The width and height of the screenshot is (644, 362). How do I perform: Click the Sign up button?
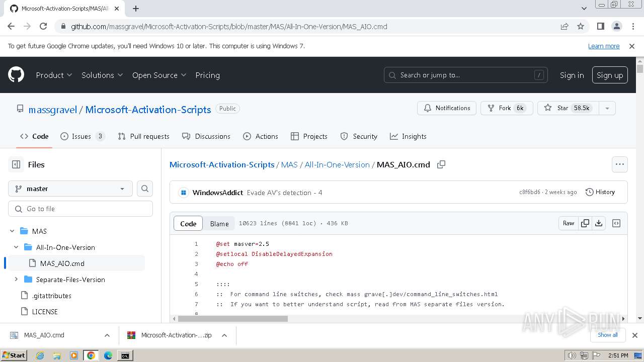(x=610, y=75)
